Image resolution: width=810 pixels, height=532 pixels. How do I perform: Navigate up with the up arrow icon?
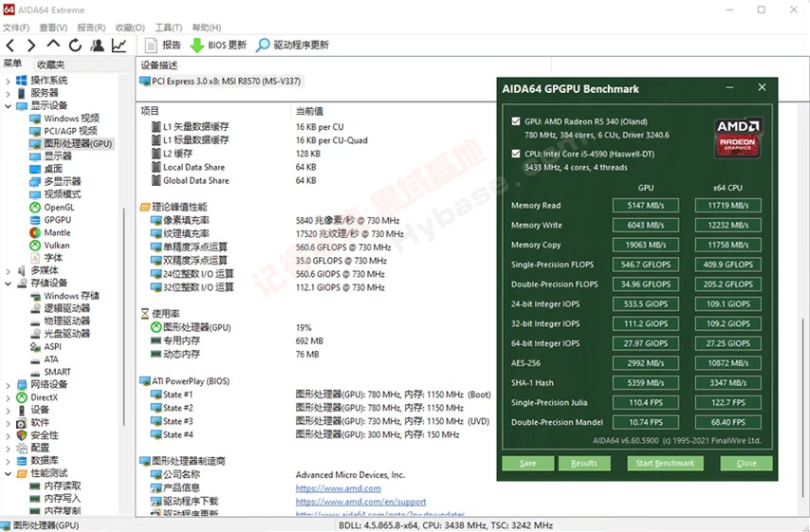click(x=53, y=45)
